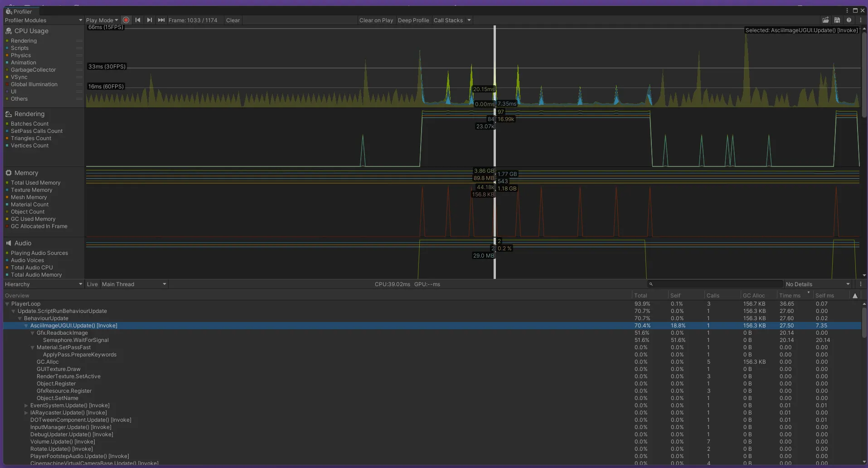Toggle the Clear on Play button
This screenshot has width=868, height=468.
pyautogui.click(x=376, y=20)
